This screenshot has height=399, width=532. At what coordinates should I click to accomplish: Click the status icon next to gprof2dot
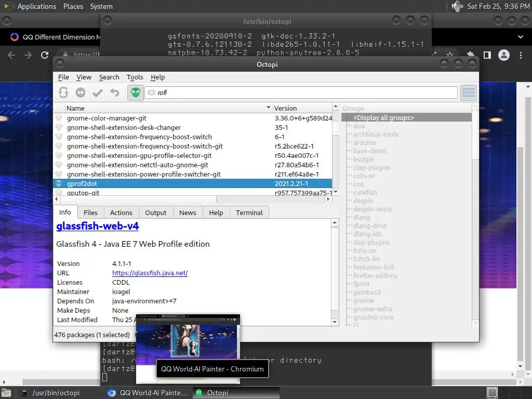coord(59,183)
